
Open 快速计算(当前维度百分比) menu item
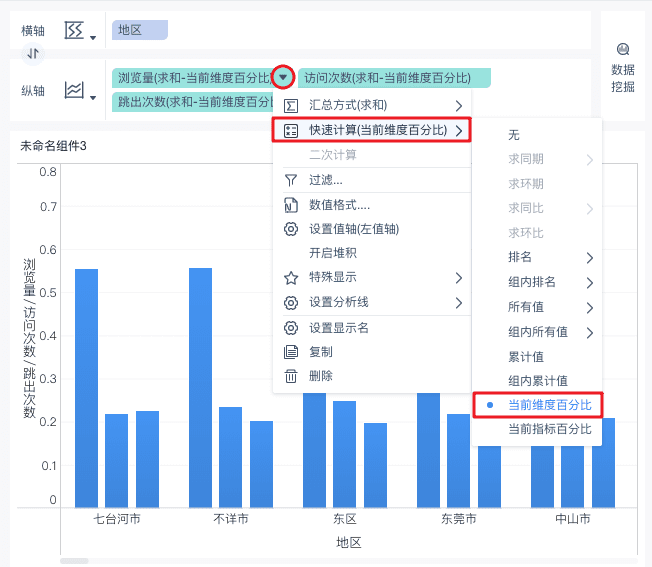[x=372, y=130]
